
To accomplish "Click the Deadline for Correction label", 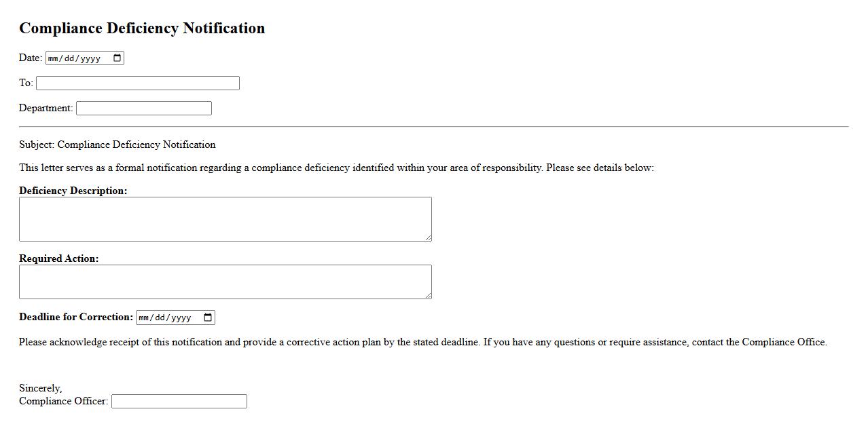I will [76, 317].
